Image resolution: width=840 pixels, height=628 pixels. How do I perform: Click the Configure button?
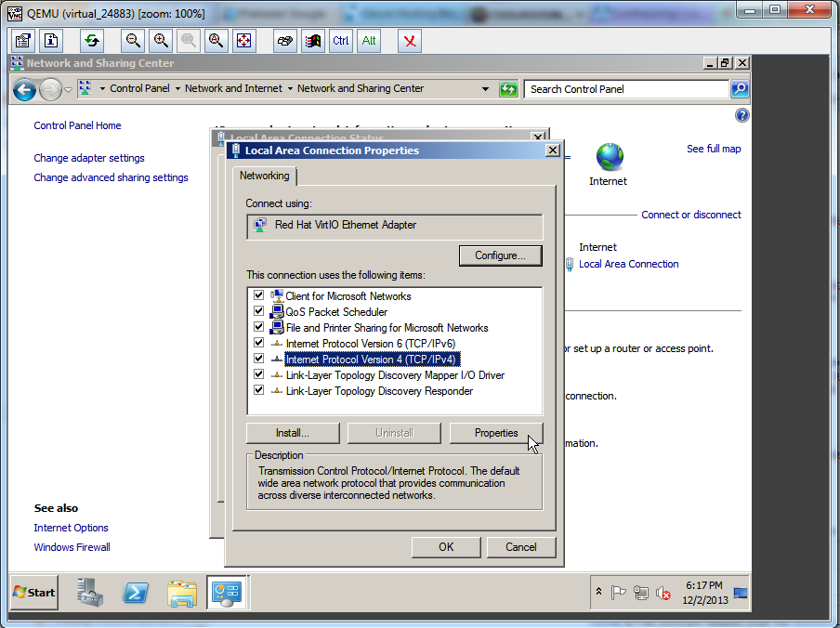click(500, 255)
